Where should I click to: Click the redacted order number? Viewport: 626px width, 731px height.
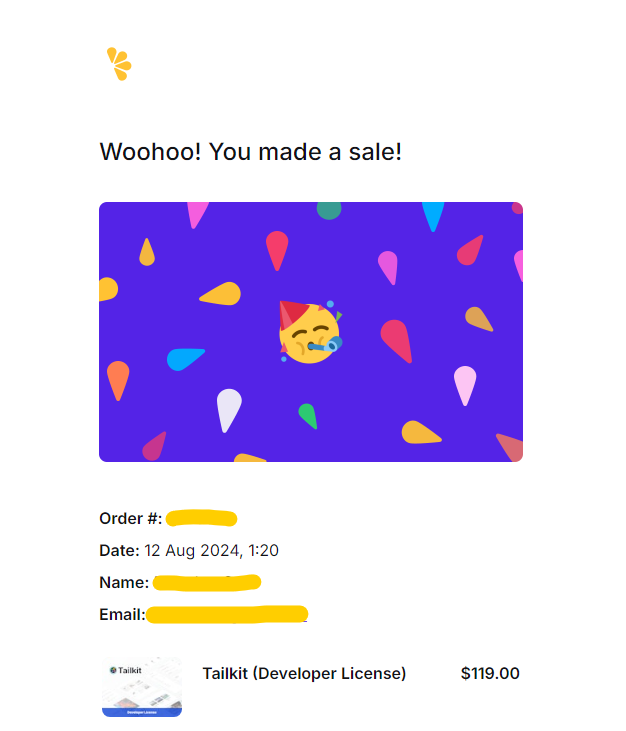coord(201,518)
